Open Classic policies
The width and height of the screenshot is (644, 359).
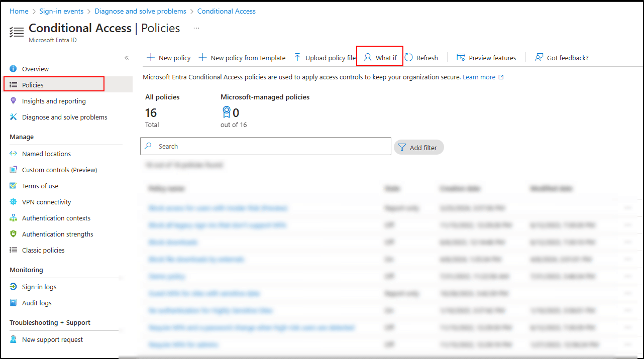click(x=43, y=250)
